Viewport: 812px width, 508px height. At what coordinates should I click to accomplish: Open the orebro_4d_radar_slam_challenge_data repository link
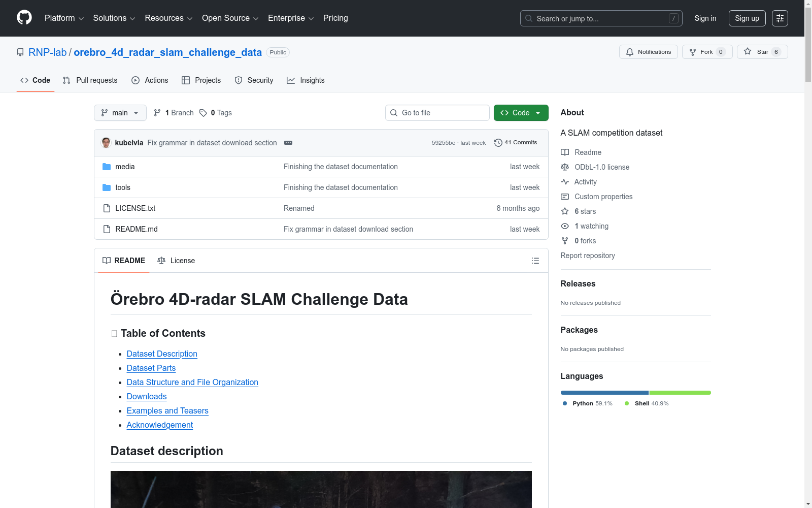click(x=167, y=52)
